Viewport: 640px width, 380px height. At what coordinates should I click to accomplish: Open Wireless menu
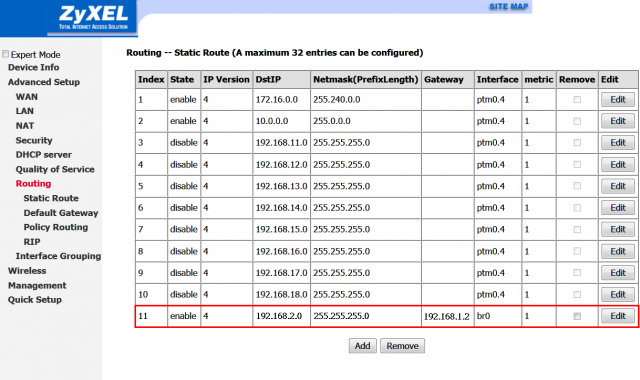(27, 271)
